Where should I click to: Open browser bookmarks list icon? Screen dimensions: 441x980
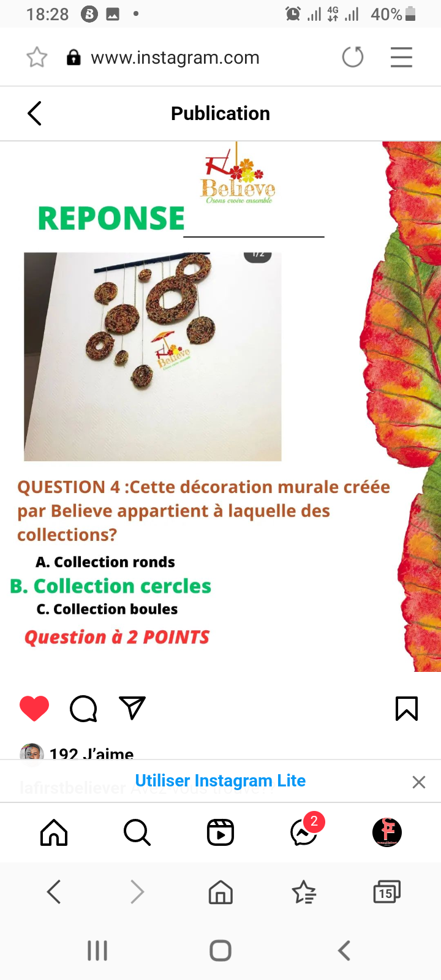pyautogui.click(x=304, y=892)
